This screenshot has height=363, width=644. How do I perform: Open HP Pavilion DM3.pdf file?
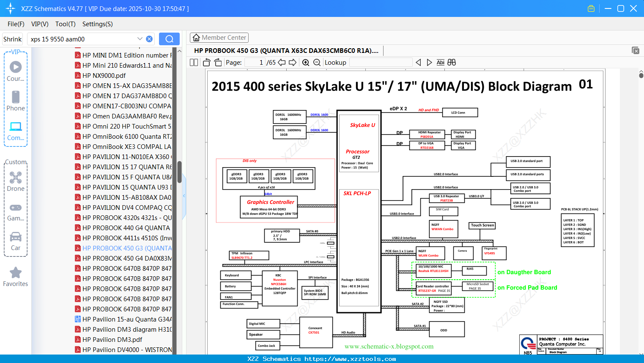108,339
